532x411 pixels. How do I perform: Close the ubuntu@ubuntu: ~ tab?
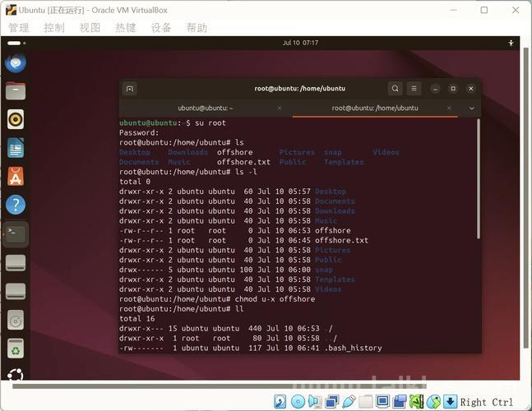point(280,109)
